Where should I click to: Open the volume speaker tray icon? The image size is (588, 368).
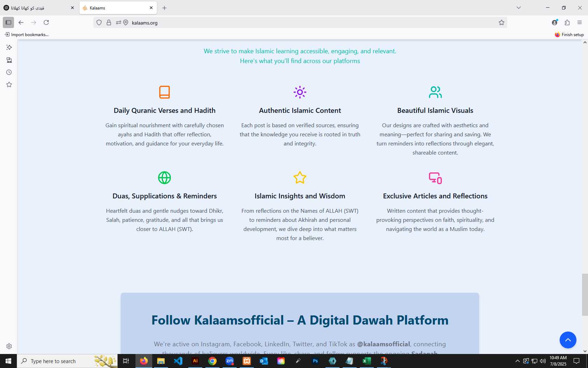[543, 361]
